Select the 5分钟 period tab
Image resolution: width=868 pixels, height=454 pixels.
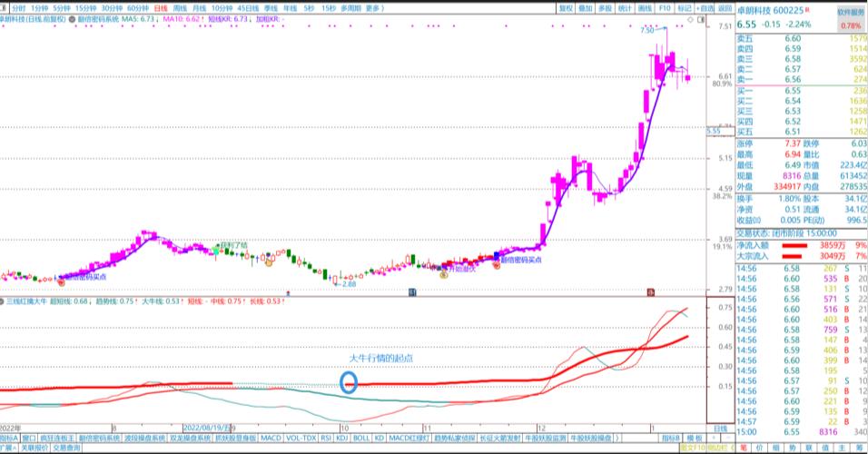click(62, 8)
